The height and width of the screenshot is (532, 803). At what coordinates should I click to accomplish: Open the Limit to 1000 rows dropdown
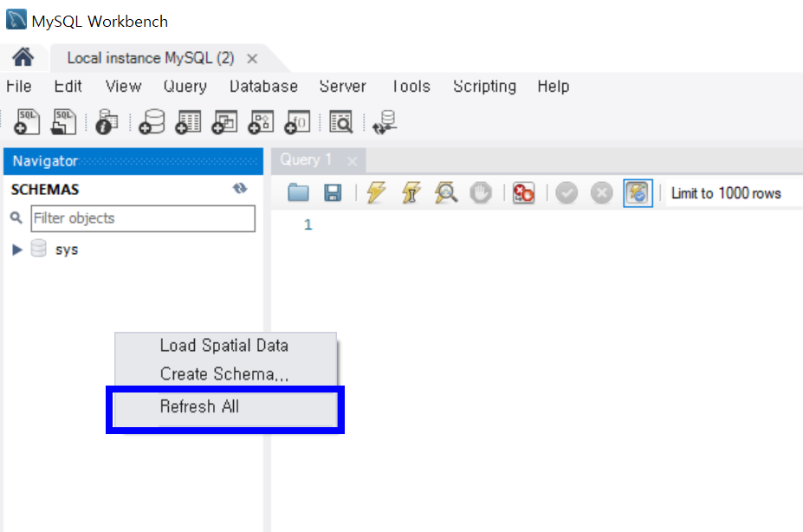[734, 193]
